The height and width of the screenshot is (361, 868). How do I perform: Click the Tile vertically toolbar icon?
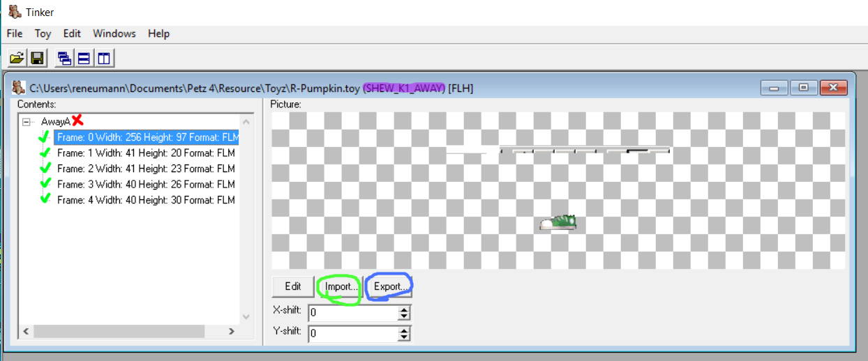[104, 58]
